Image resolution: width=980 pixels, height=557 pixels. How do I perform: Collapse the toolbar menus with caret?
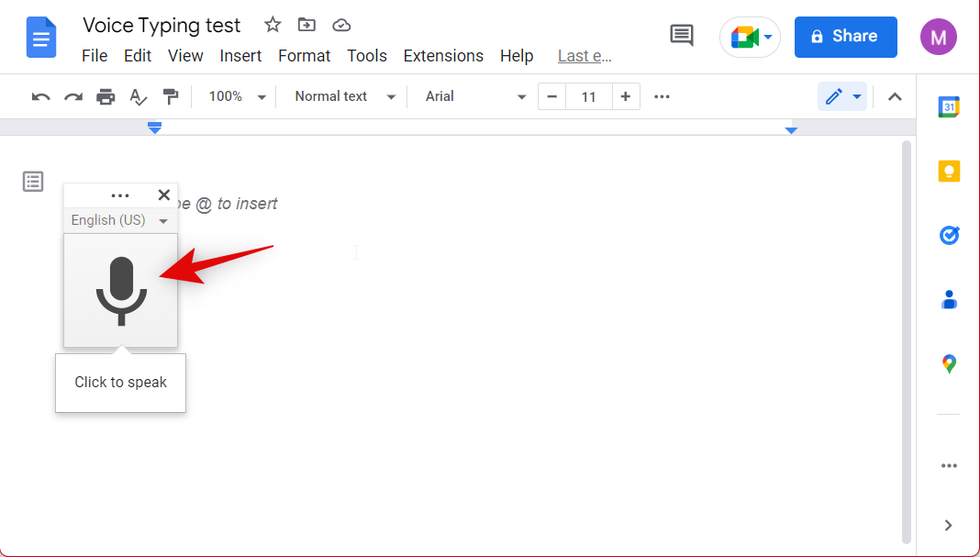click(x=895, y=96)
